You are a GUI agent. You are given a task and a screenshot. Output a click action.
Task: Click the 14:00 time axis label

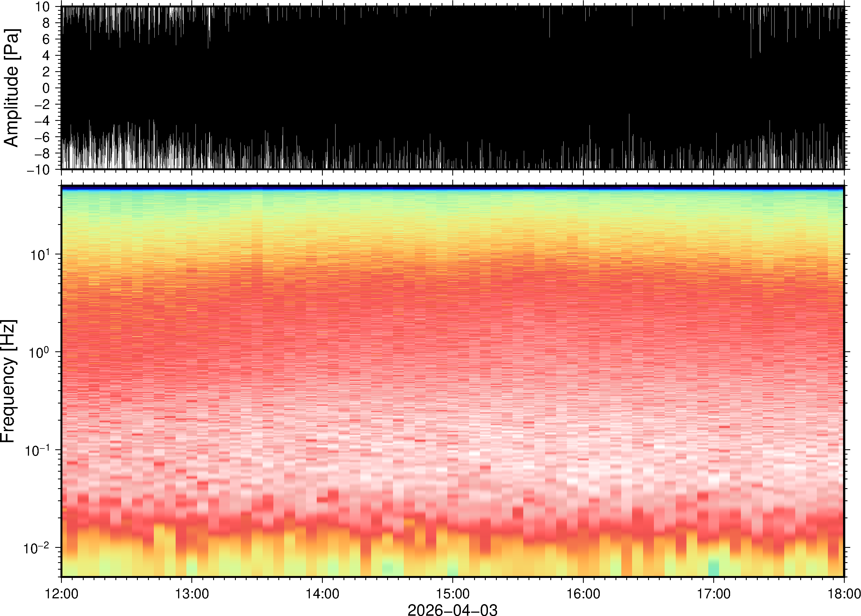(x=322, y=594)
